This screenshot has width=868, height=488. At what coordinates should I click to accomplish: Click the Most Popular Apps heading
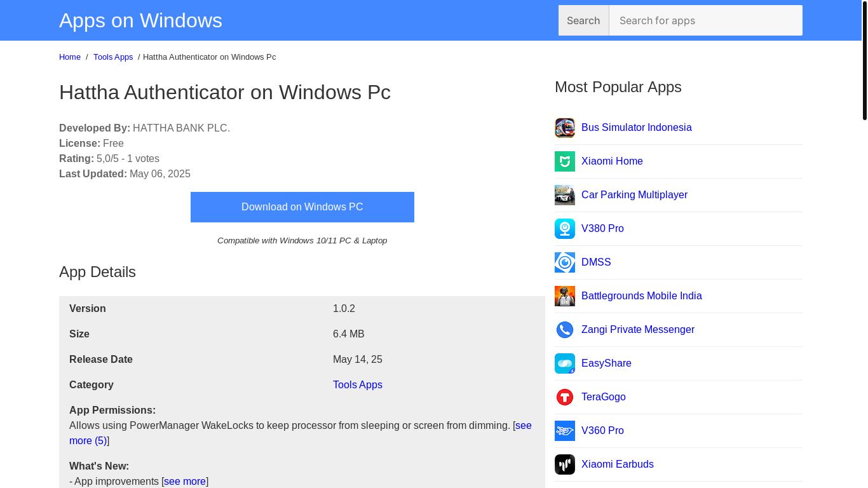[618, 87]
